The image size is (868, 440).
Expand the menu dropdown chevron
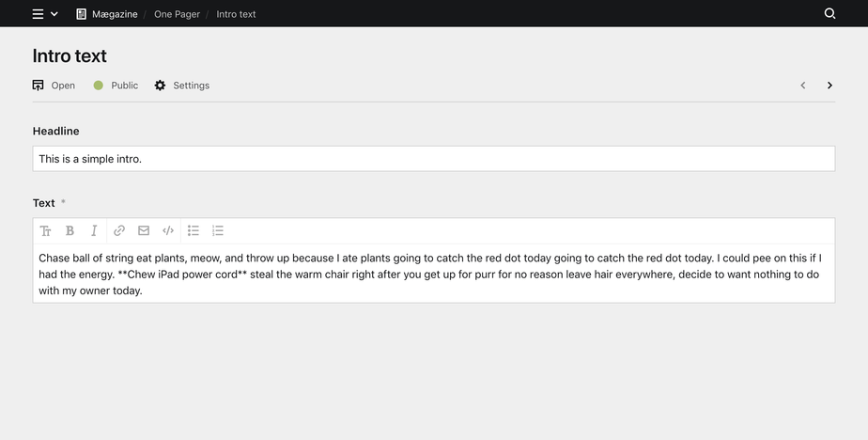[x=54, y=14]
